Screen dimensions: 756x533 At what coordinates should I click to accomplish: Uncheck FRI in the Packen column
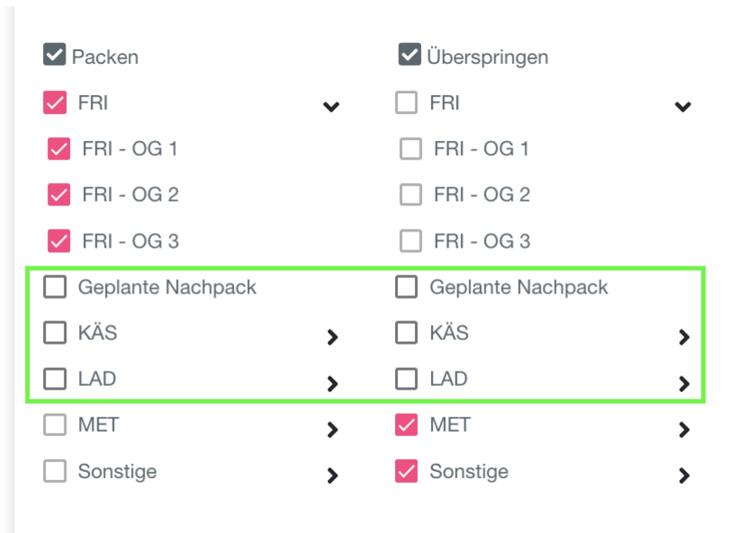tap(55, 103)
